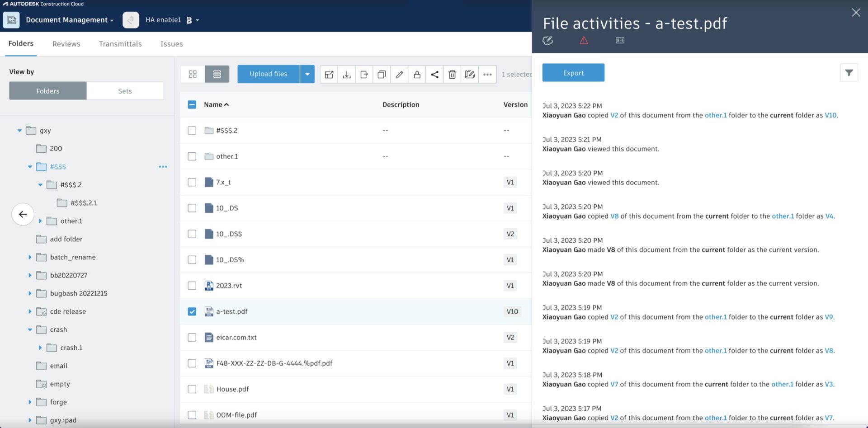Uncheck the a-test.pdf checkbox
The width and height of the screenshot is (868, 428).
point(192,312)
